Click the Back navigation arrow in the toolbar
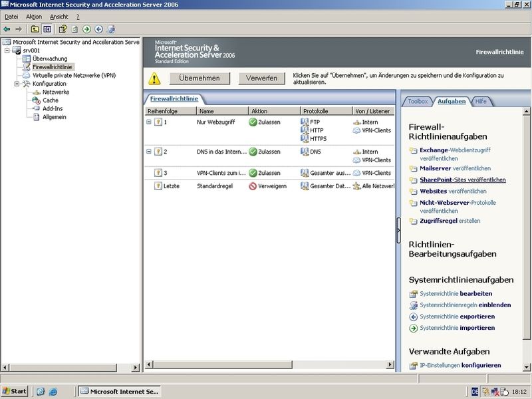 tap(7, 29)
